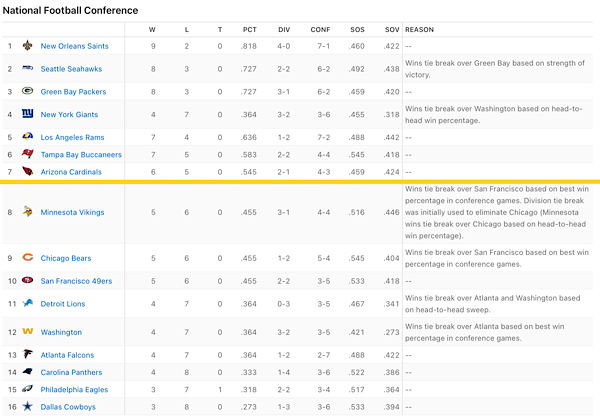This screenshot has width=600, height=418.
Task: Click the Seattle Seahawks logo icon
Action: (27, 68)
